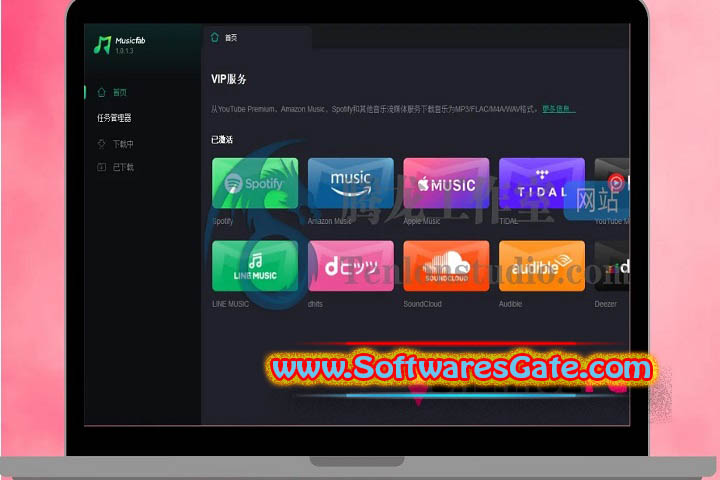
Task: Open the Deezer service card
Action: [x=612, y=266]
